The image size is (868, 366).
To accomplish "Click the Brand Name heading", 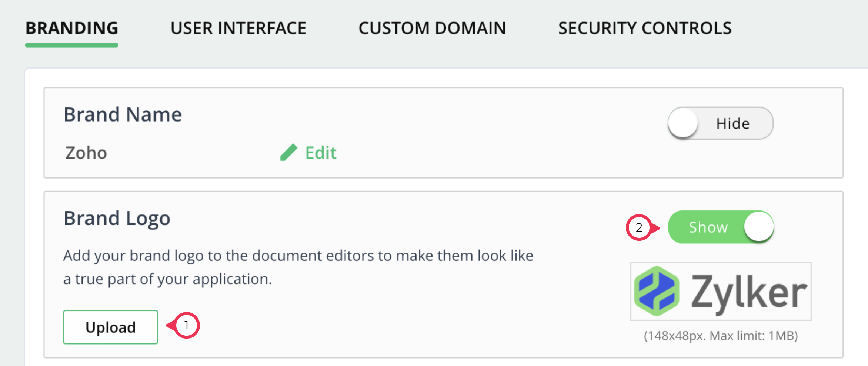I will coord(123,114).
